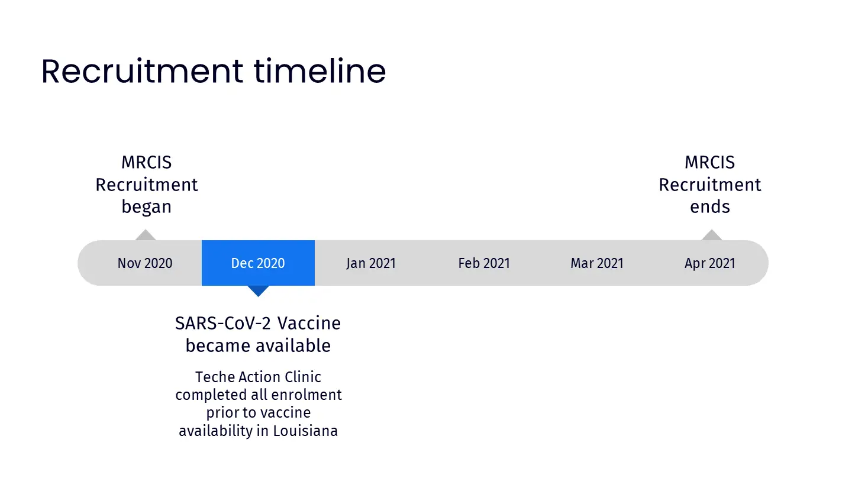Click the word ends under Recruitment
Image resolution: width=868 pixels, height=491 pixels.
point(710,207)
